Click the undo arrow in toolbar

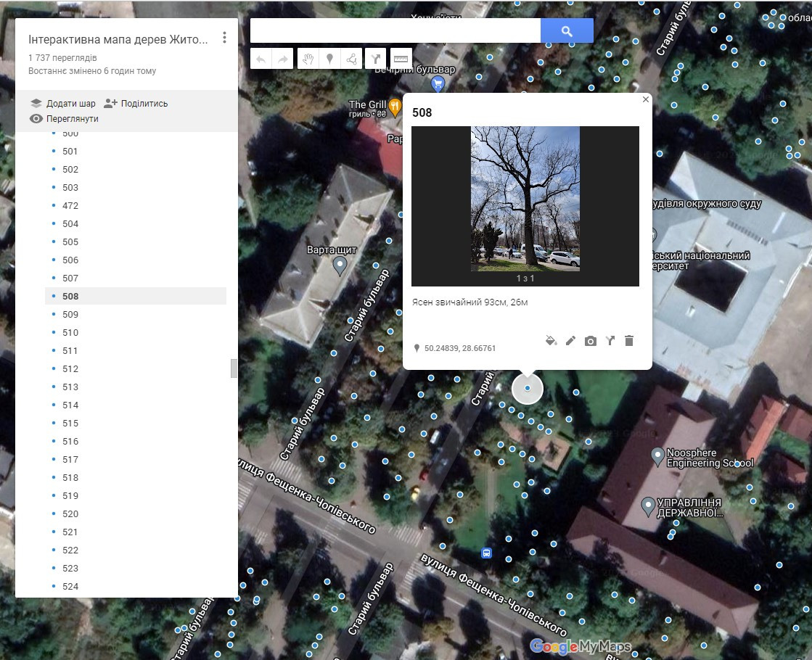tap(261, 59)
